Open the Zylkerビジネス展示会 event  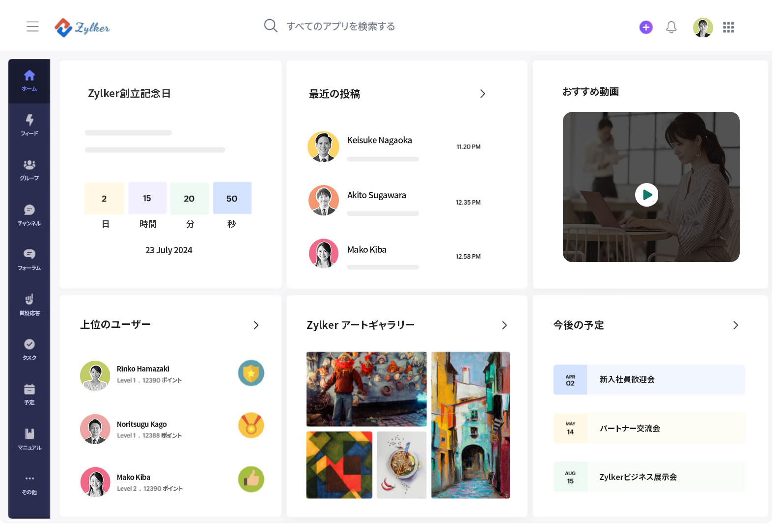point(649,477)
